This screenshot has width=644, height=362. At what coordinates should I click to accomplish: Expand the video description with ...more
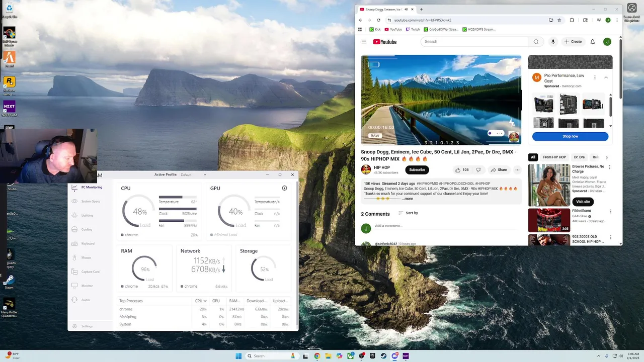(408, 199)
